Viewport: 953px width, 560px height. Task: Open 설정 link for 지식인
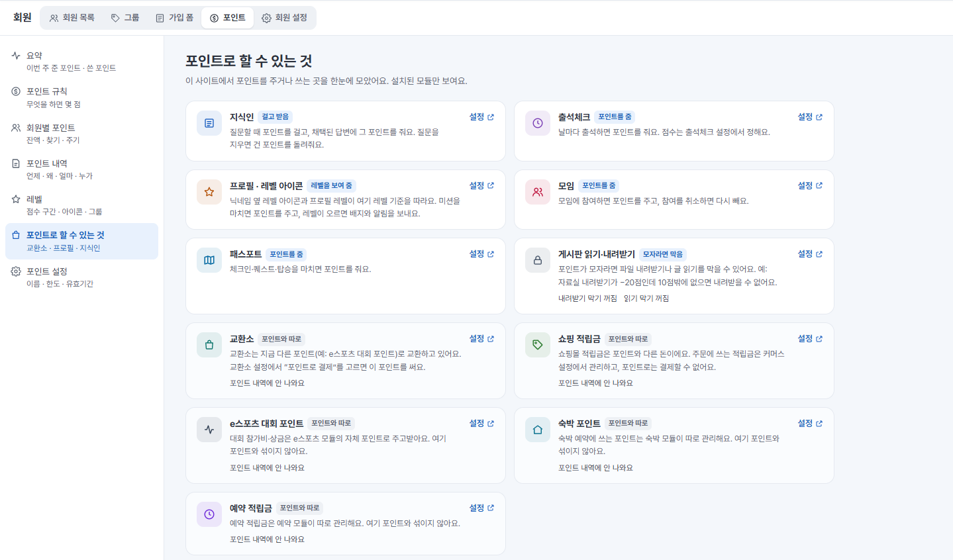click(481, 117)
